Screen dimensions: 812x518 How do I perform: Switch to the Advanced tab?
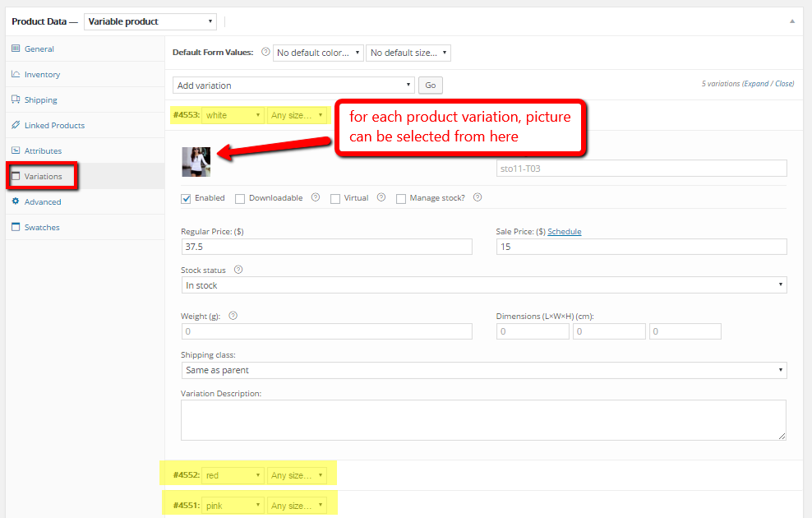[85, 201]
